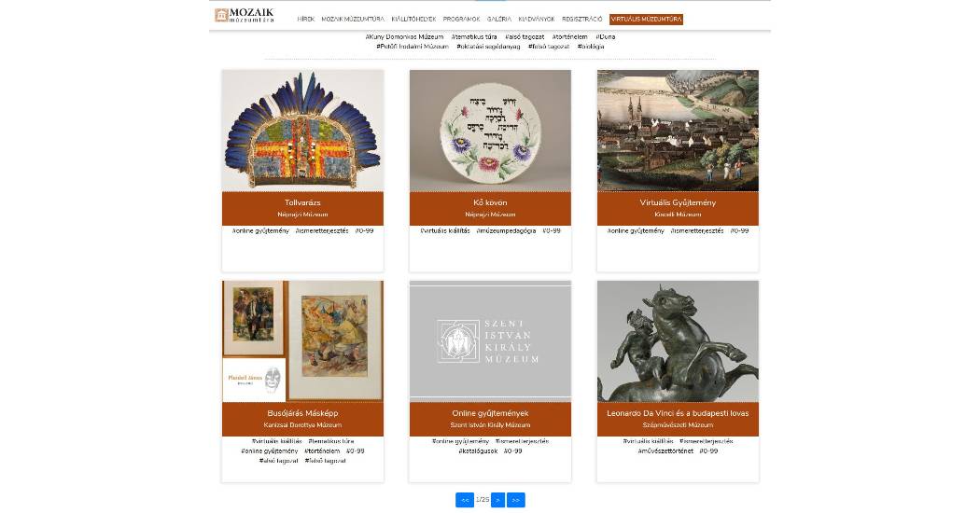Viewport: 980px width, 513px height.
Task: Open the REGISZTRÁCIÓ page
Action: pyautogui.click(x=581, y=20)
